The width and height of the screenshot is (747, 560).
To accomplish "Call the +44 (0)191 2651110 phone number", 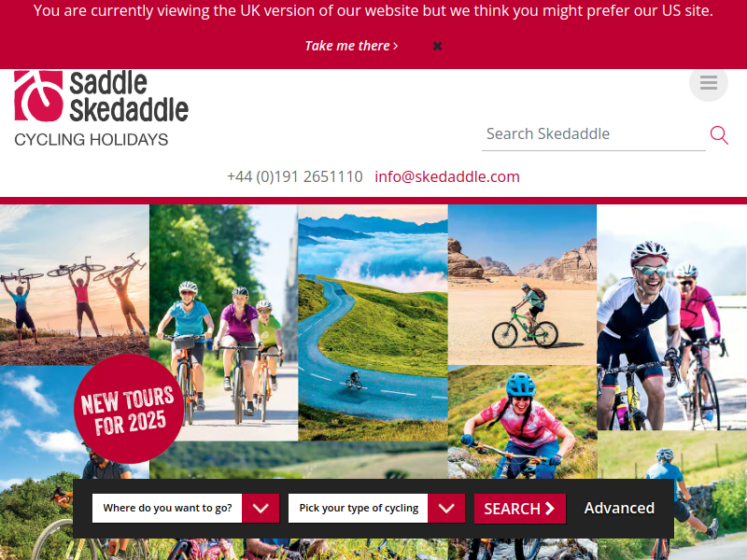I will click(x=295, y=176).
